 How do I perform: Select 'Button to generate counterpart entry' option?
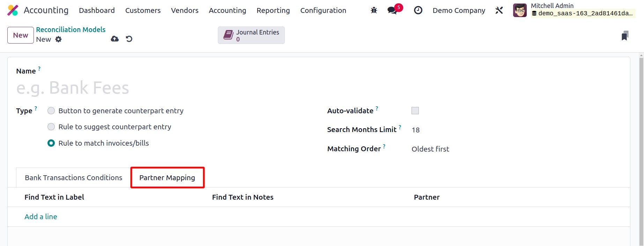click(51, 111)
